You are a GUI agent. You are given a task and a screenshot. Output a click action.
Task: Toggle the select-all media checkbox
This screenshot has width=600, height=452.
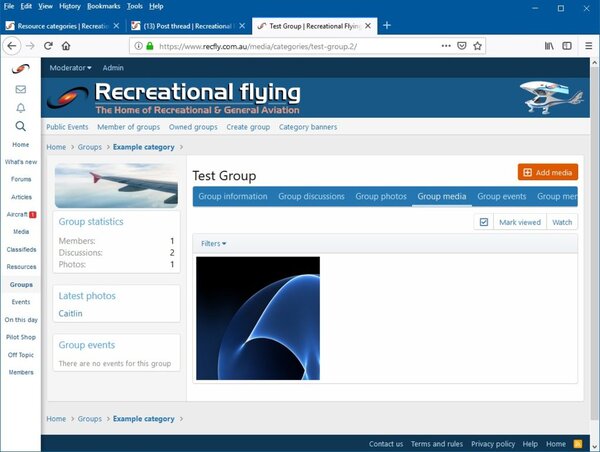[x=483, y=222]
